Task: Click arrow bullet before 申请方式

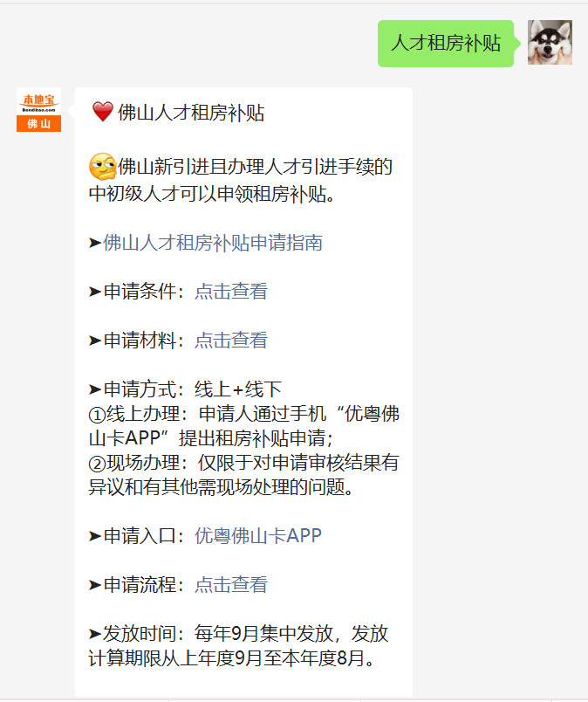Action: [x=95, y=389]
